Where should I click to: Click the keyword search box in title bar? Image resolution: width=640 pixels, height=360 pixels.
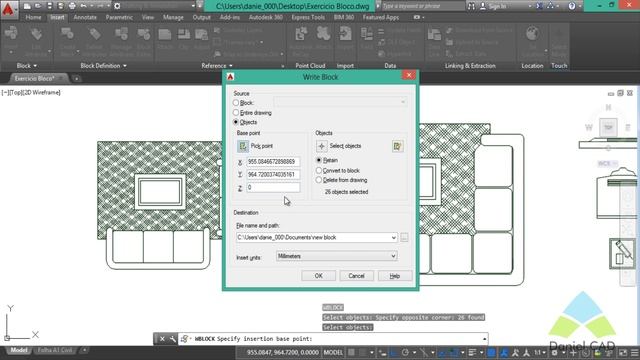[x=422, y=6]
